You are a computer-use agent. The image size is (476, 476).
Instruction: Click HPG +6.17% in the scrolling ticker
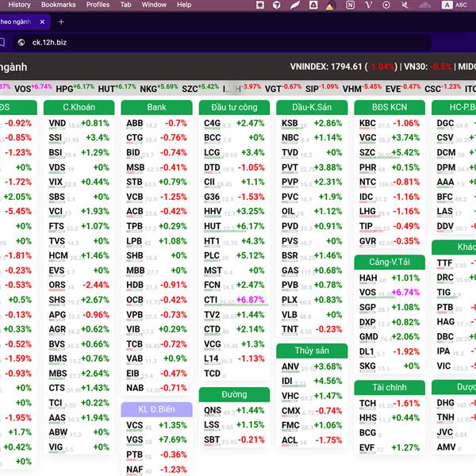[x=75, y=88]
